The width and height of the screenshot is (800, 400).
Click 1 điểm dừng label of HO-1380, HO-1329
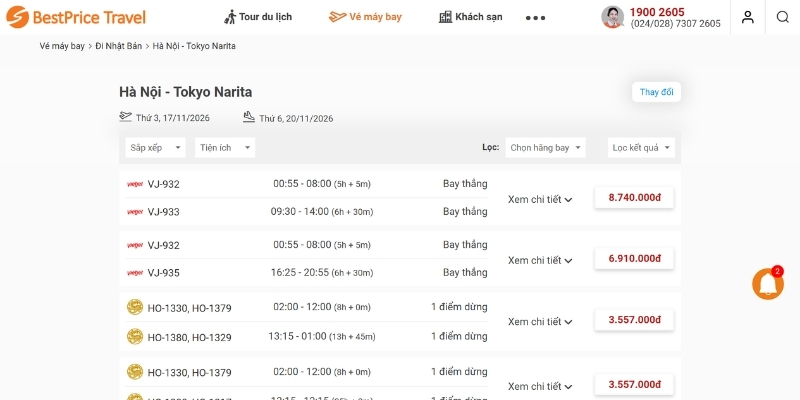click(x=459, y=336)
